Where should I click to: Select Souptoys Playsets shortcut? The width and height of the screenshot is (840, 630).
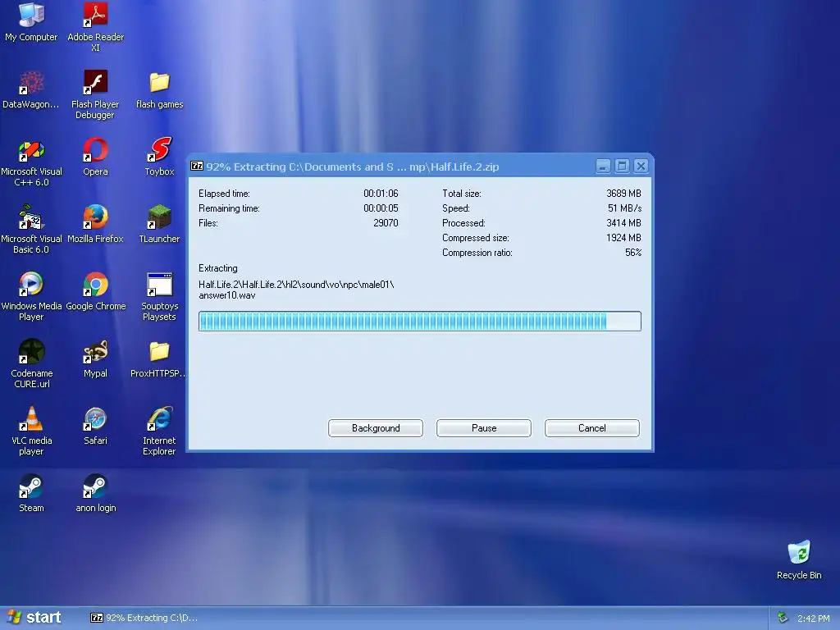click(160, 296)
